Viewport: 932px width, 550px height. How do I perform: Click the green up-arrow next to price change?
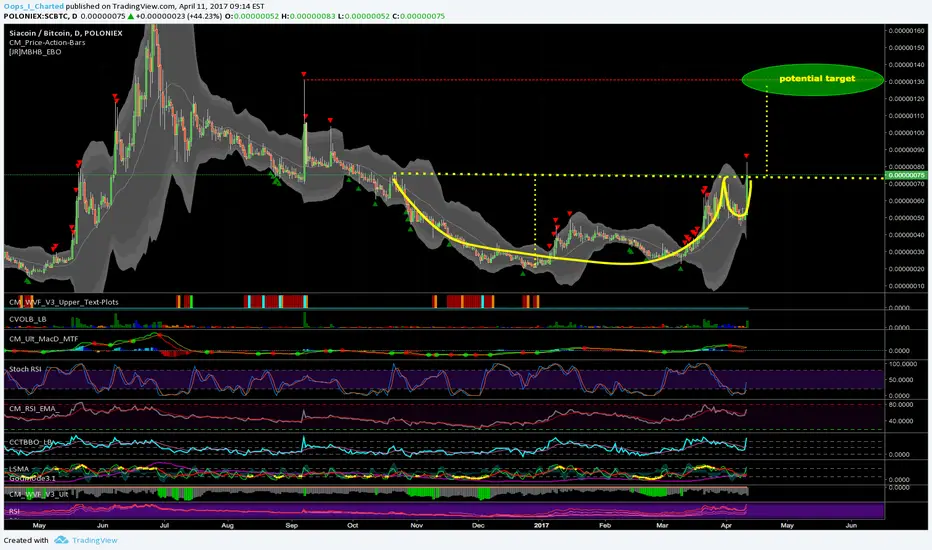coord(131,16)
